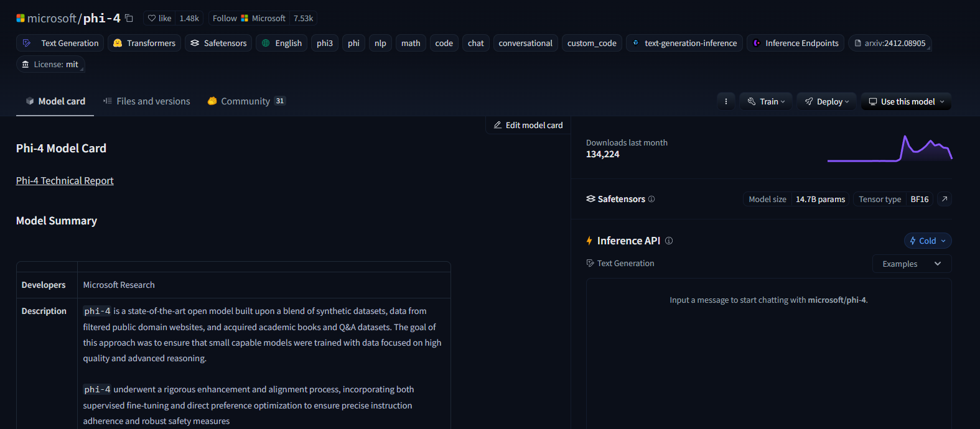Viewport: 980px width, 429px height.
Task: Expand the Deploy dropdown
Action: pos(826,101)
